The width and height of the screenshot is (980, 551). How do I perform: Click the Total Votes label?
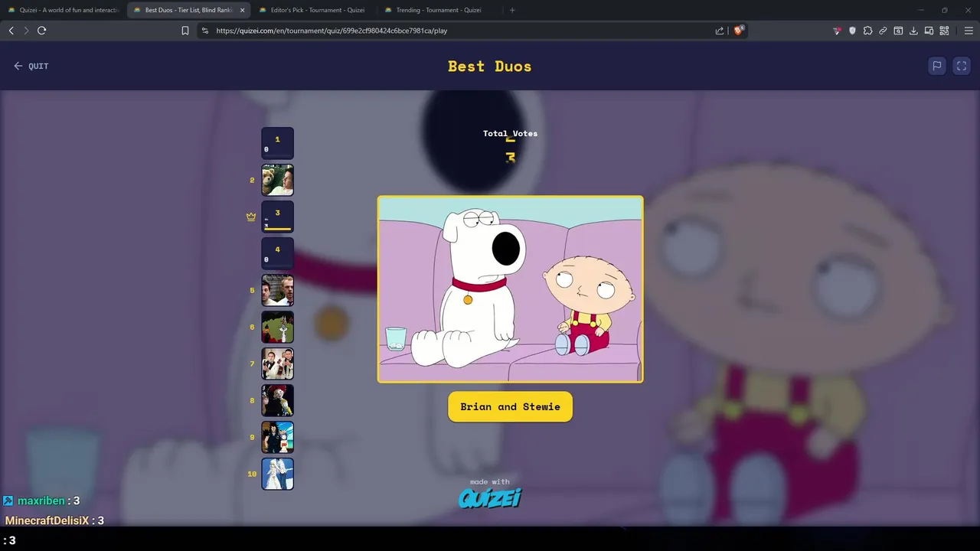(510, 133)
